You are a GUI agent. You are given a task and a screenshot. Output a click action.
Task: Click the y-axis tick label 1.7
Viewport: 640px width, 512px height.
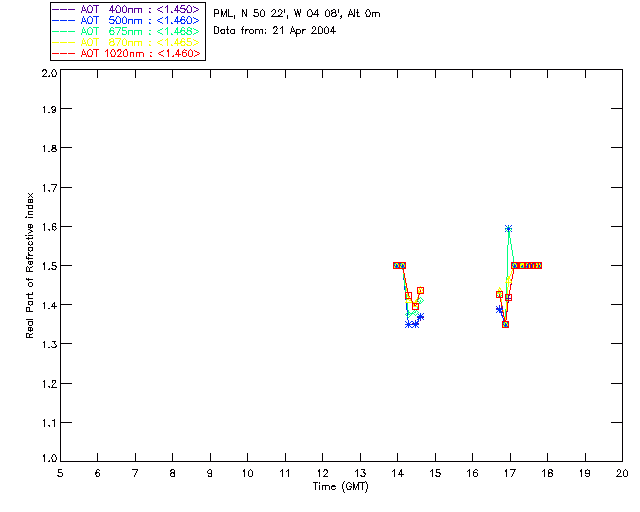[49, 188]
